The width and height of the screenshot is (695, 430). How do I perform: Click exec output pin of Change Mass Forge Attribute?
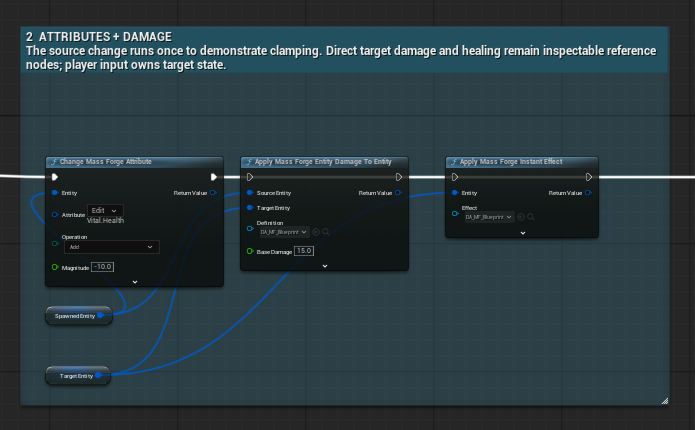214,177
